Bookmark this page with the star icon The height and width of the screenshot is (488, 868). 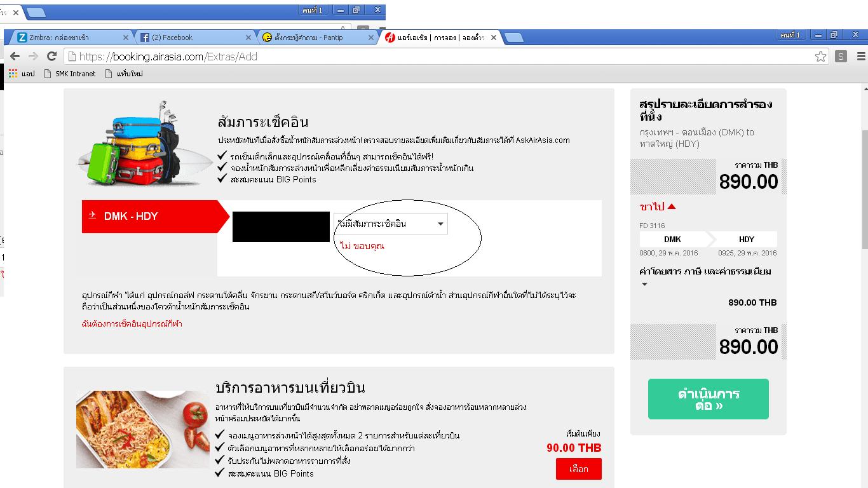(820, 57)
